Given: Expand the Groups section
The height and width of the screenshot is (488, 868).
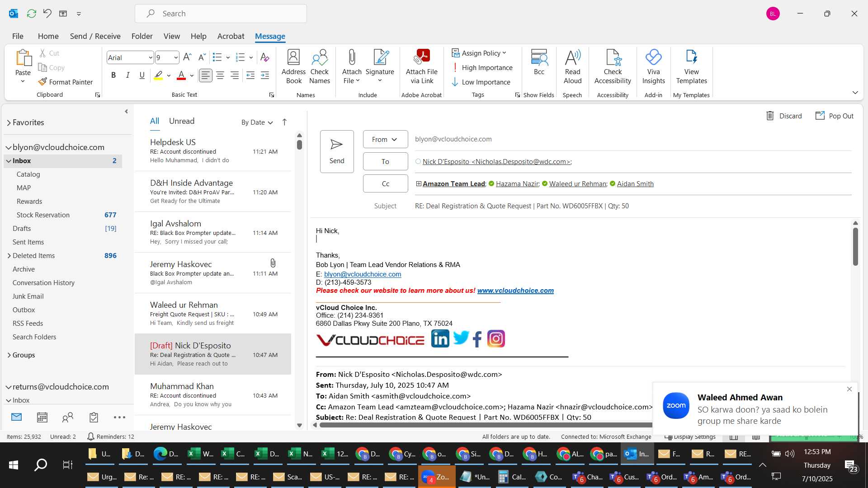Looking at the screenshot, I should pyautogui.click(x=9, y=355).
